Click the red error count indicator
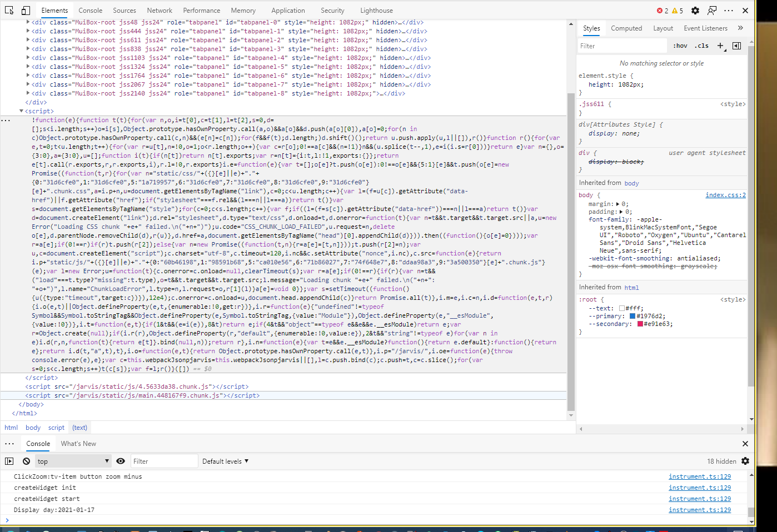Screen dimensions: 777x532 (663, 11)
